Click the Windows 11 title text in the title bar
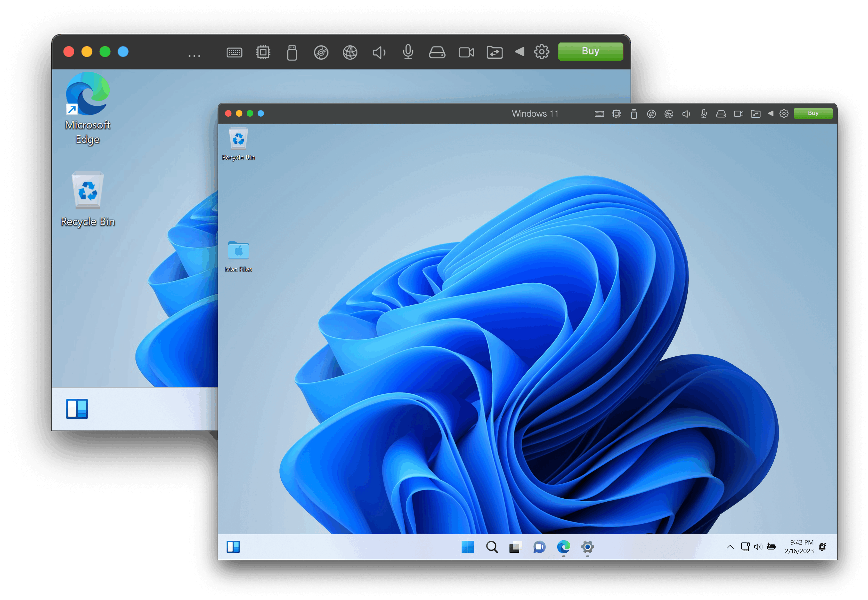868x600 pixels. pos(535,113)
